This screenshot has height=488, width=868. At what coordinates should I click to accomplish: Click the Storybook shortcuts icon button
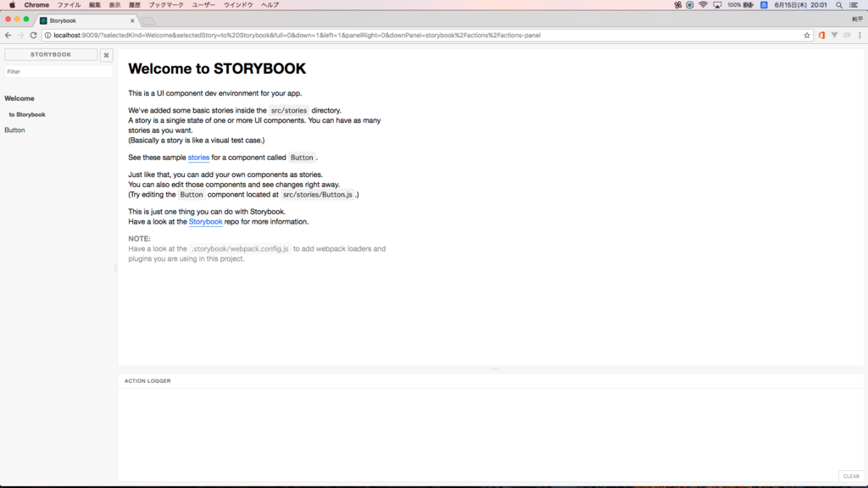click(106, 55)
